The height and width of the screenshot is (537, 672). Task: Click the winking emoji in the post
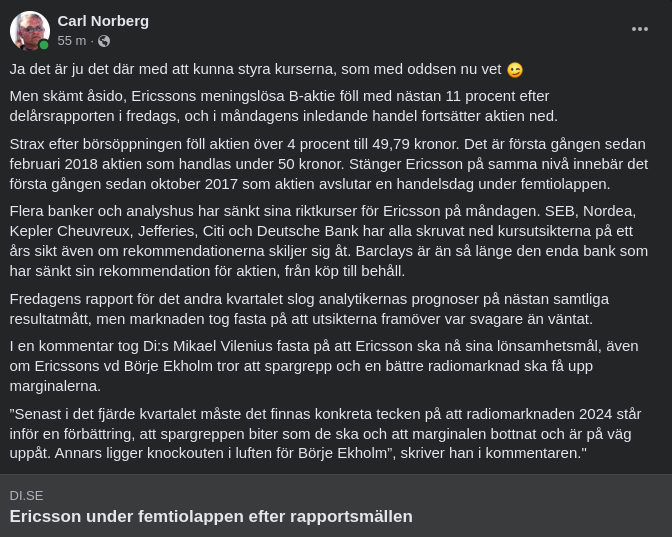(515, 70)
